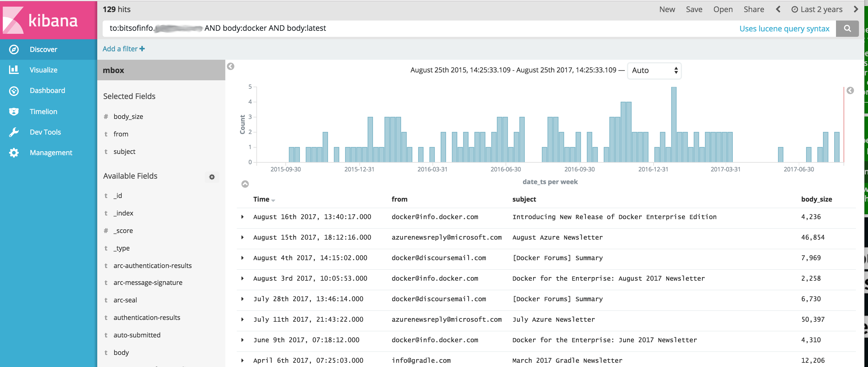Step time range backward with left chevron
868x367 pixels.
click(x=778, y=9)
